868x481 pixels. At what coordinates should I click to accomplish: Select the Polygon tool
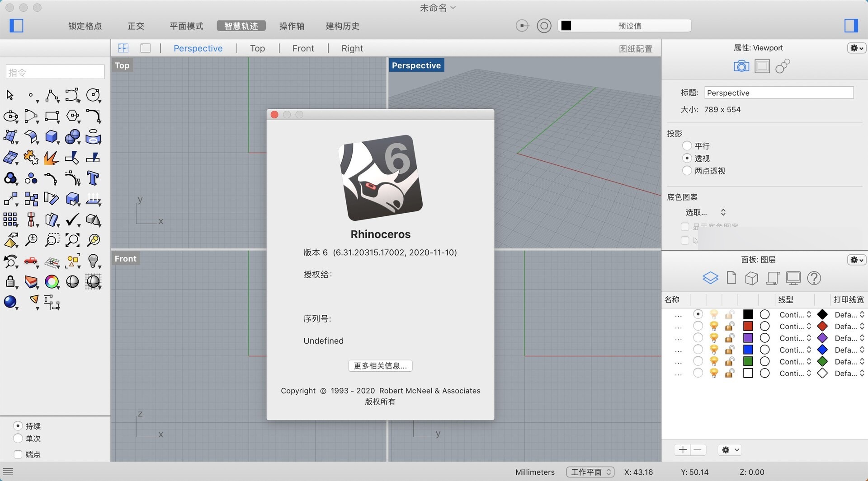click(72, 116)
